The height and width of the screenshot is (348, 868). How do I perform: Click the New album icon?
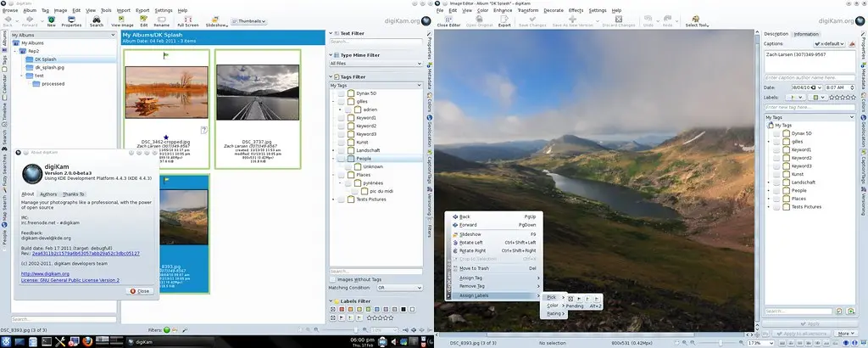click(x=51, y=21)
